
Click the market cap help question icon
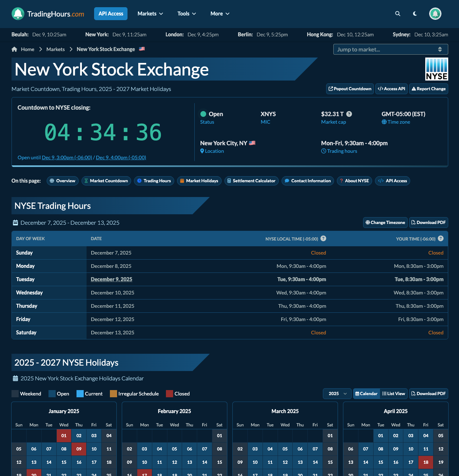pyautogui.click(x=349, y=114)
